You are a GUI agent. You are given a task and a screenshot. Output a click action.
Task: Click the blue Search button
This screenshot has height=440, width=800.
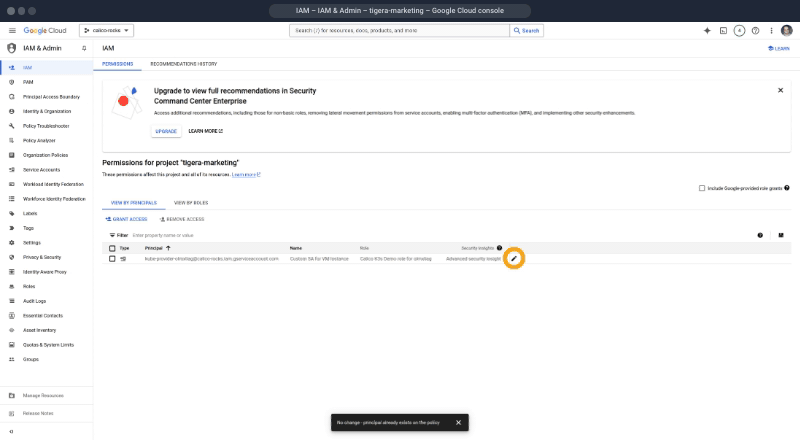click(527, 31)
